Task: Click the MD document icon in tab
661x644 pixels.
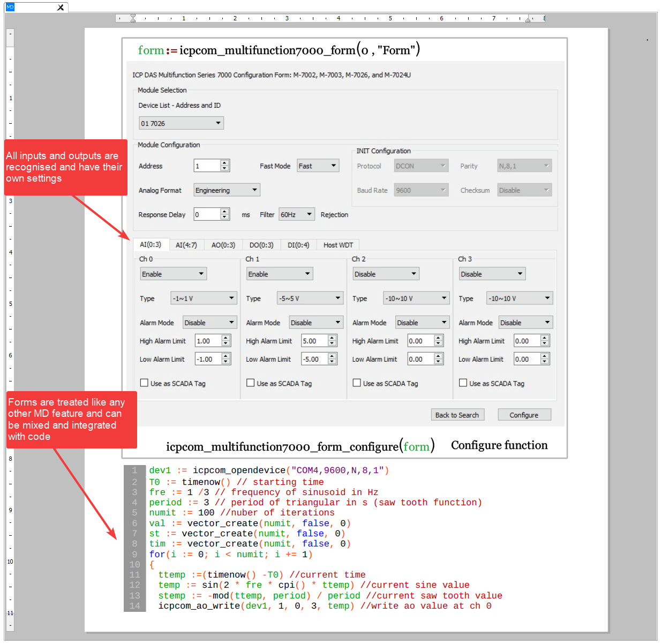Action: [x=10, y=7]
